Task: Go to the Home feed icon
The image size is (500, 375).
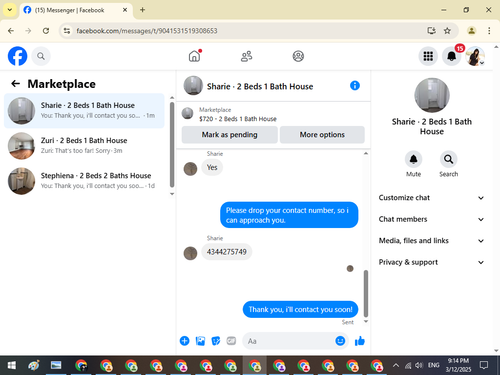Action: tap(194, 56)
